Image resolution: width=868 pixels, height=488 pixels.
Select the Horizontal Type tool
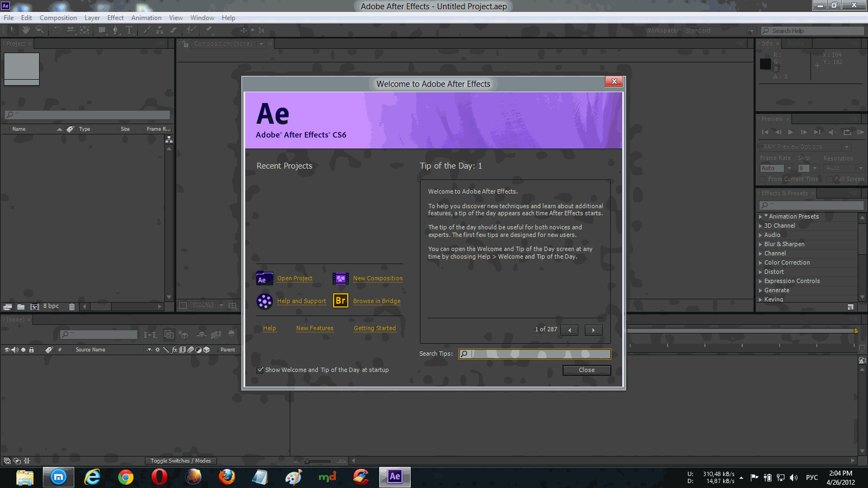pos(129,30)
